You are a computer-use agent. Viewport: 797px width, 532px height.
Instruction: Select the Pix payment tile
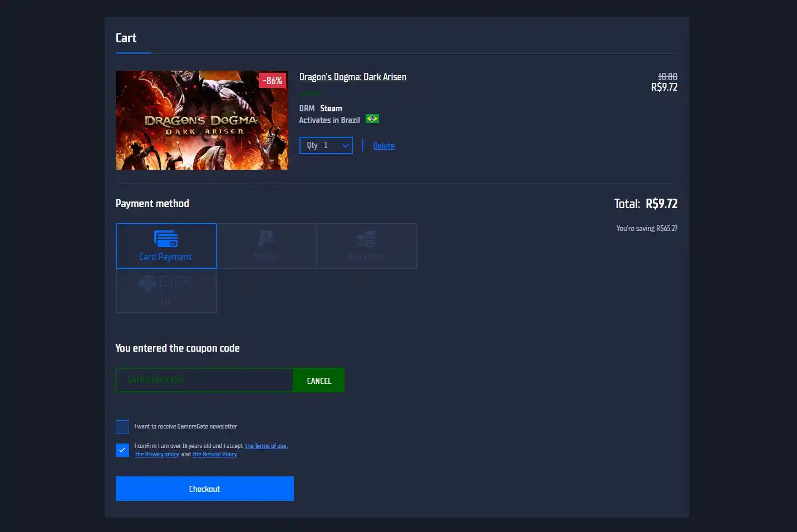(x=166, y=290)
